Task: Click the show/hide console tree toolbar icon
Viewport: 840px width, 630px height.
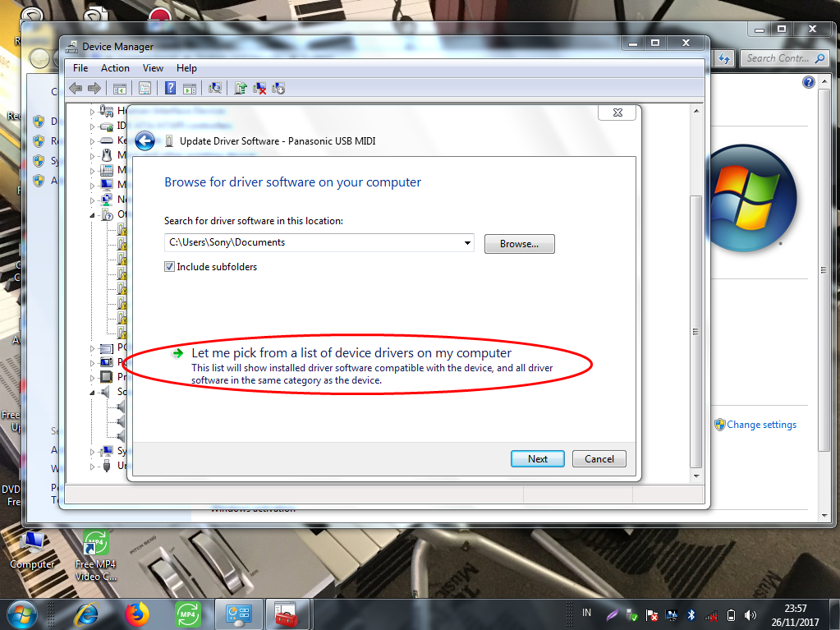Action: click(x=119, y=89)
